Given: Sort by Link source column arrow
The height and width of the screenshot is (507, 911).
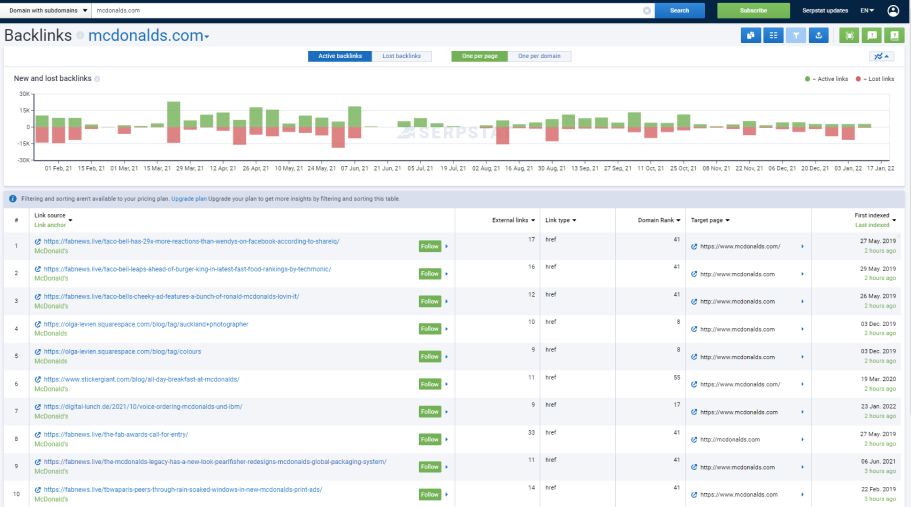Looking at the screenshot, I should point(70,220).
